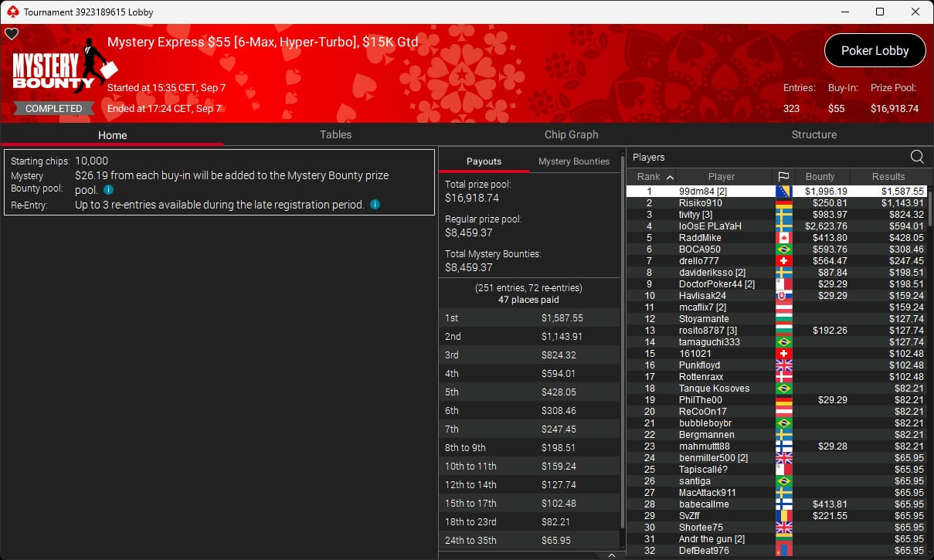Click the Mystery Bounty info icon
The height and width of the screenshot is (560, 934).
click(x=109, y=190)
